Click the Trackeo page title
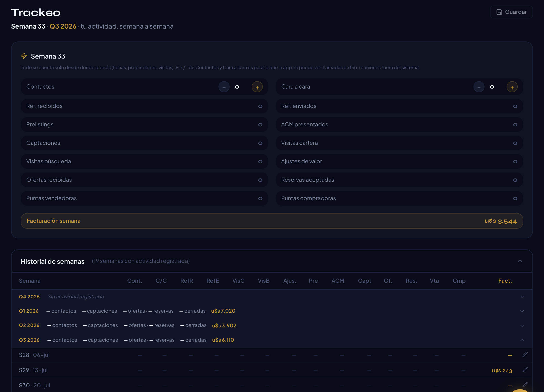Image resolution: width=544 pixels, height=392 pixels. tap(36, 12)
